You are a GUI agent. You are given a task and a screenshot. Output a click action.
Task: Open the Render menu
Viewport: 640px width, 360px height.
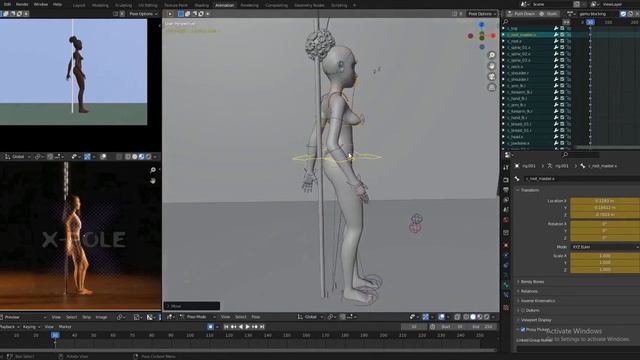click(22, 4)
